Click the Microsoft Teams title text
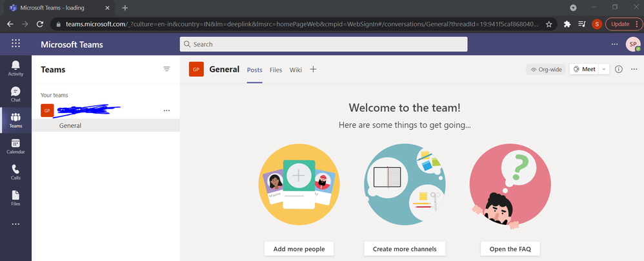This screenshot has width=644, height=261. (x=72, y=45)
